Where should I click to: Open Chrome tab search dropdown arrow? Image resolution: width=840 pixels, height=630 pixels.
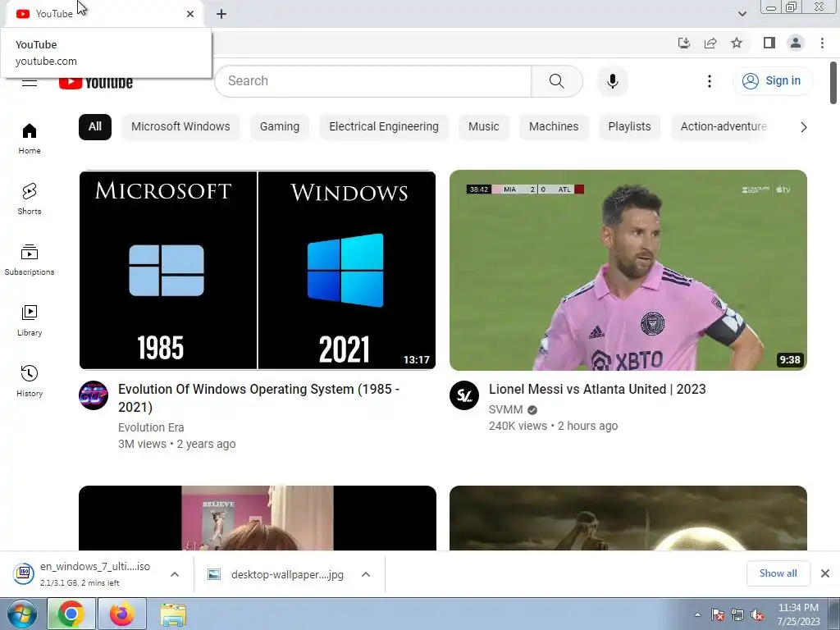[742, 14]
